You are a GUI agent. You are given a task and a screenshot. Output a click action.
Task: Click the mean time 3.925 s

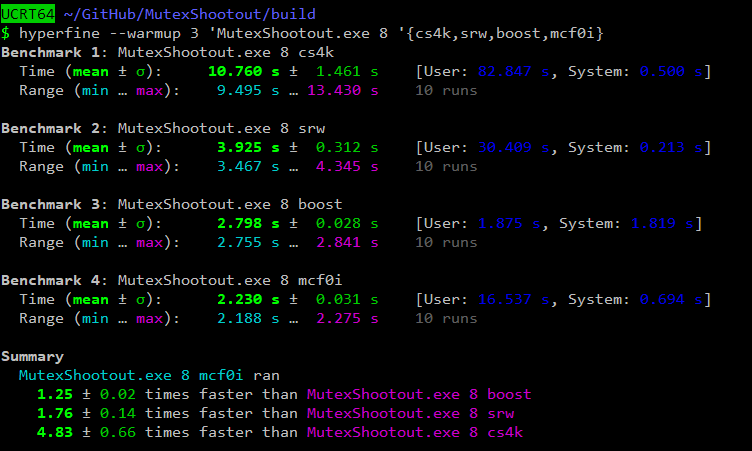[248, 147]
